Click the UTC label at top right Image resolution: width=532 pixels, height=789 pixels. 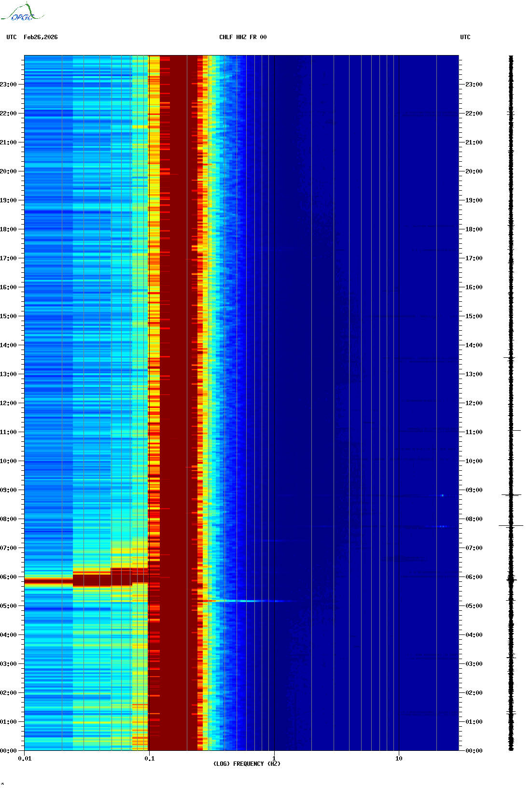pos(465,37)
